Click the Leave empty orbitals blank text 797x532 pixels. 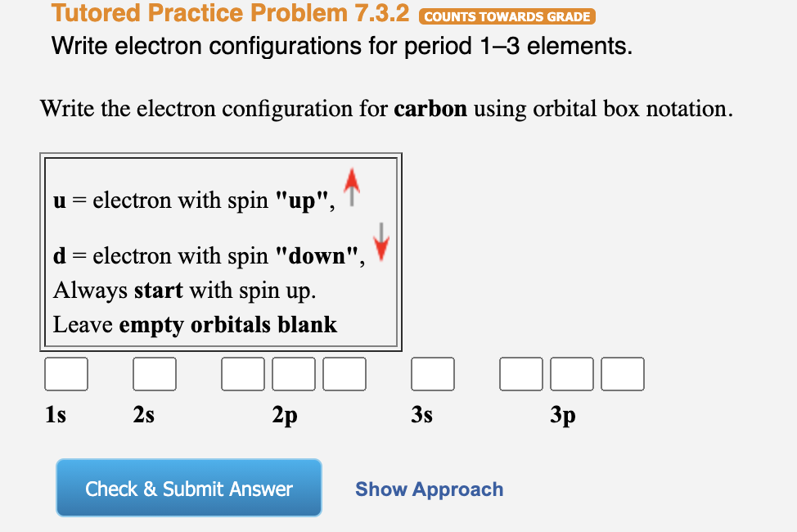tap(194, 324)
